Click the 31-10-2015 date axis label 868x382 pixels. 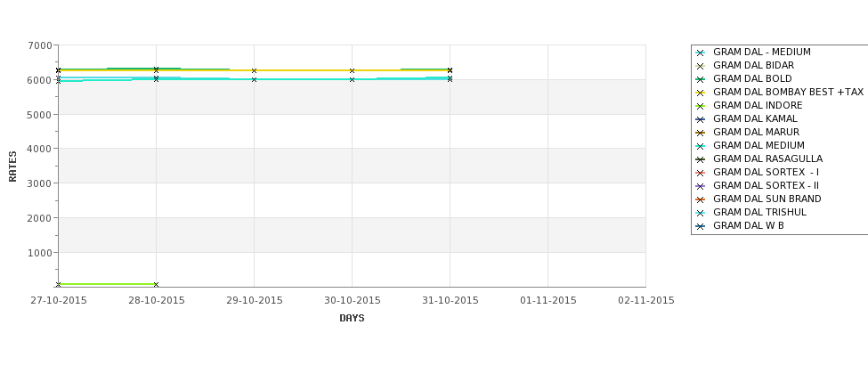click(x=450, y=301)
